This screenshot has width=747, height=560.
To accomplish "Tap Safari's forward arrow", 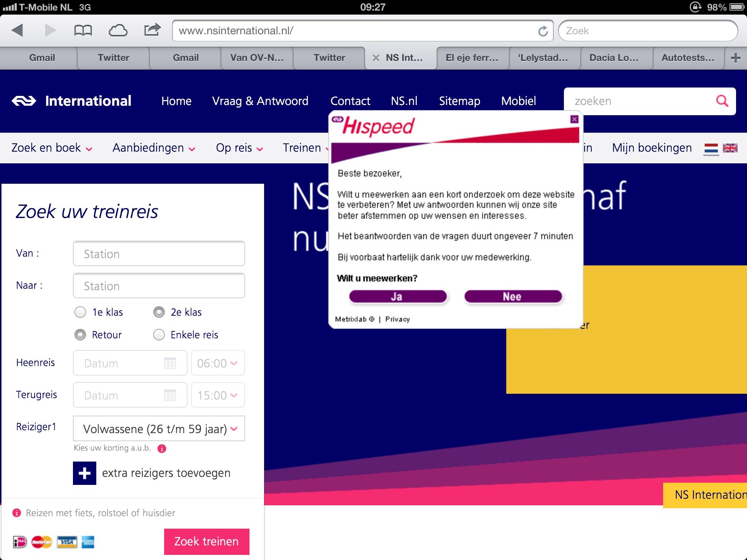I will click(50, 30).
